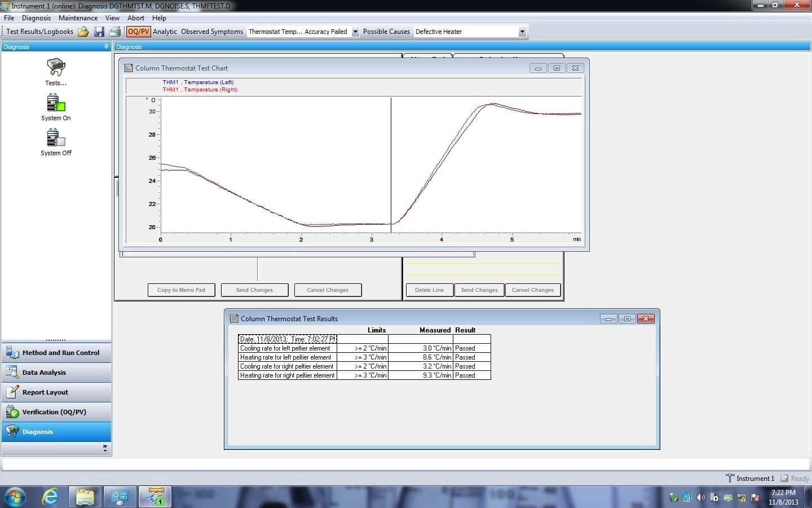The width and height of the screenshot is (812, 508).
Task: Expand the Possible Causes dropdown
Action: (x=522, y=32)
